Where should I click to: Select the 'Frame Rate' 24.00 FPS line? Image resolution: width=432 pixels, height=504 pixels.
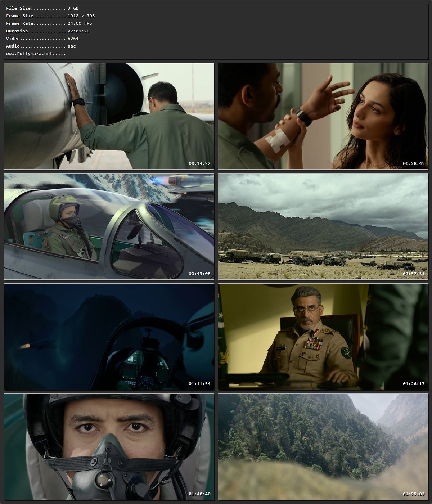(x=49, y=23)
